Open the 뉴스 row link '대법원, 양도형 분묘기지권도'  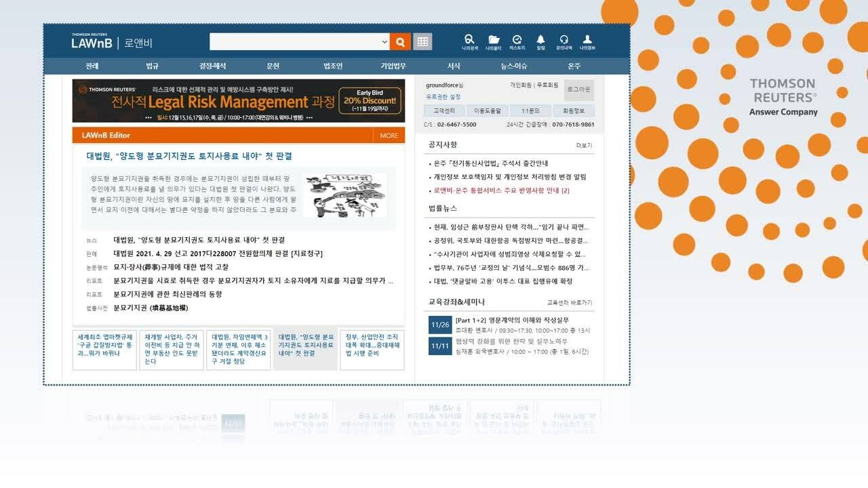point(199,240)
